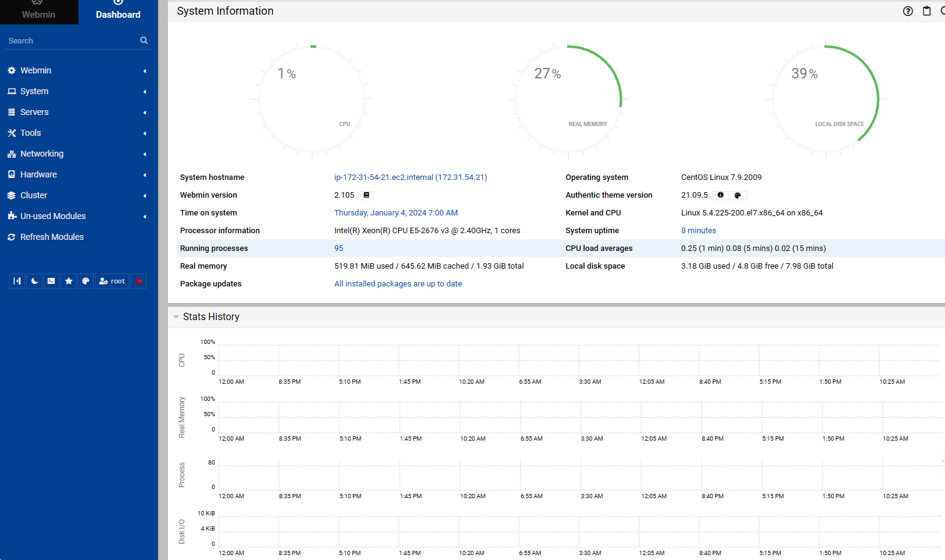Expand the Hardware menu arrow
Viewport: 945px width, 560px height.
[145, 175]
